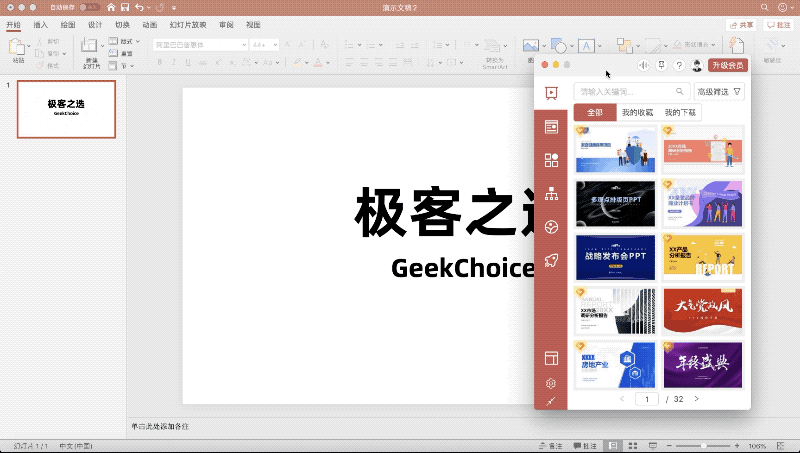Open the window layout icon near sidebar bottom

click(551, 359)
